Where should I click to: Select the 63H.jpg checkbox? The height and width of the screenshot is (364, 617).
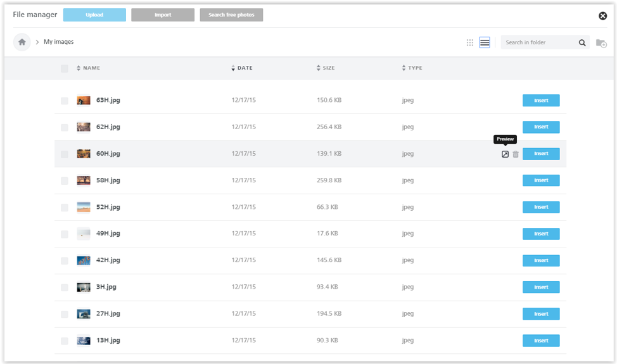[65, 101]
